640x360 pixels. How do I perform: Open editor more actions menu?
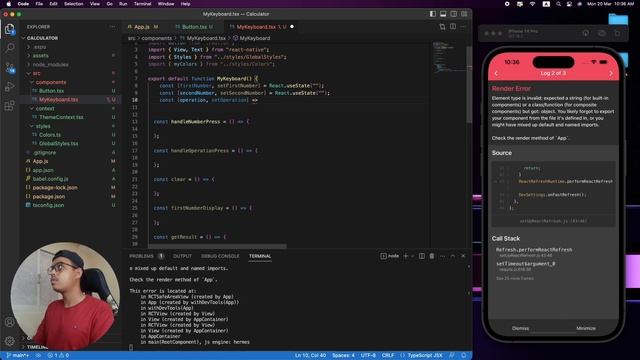[x=463, y=27]
